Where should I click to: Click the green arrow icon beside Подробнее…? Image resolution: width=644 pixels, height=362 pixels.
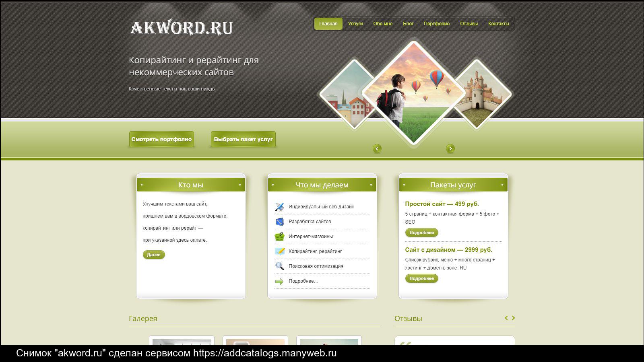[279, 282]
